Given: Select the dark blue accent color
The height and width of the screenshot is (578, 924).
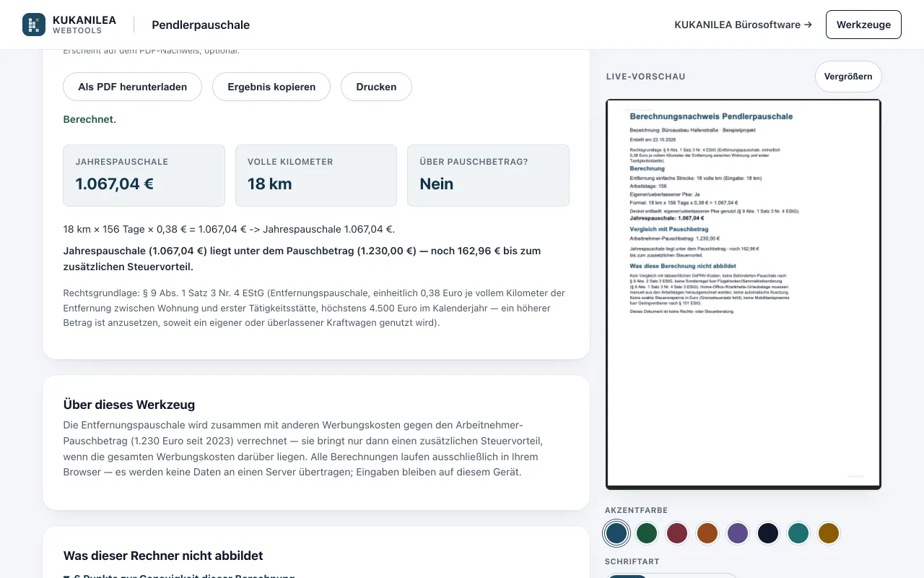Looking at the screenshot, I should point(616,533).
